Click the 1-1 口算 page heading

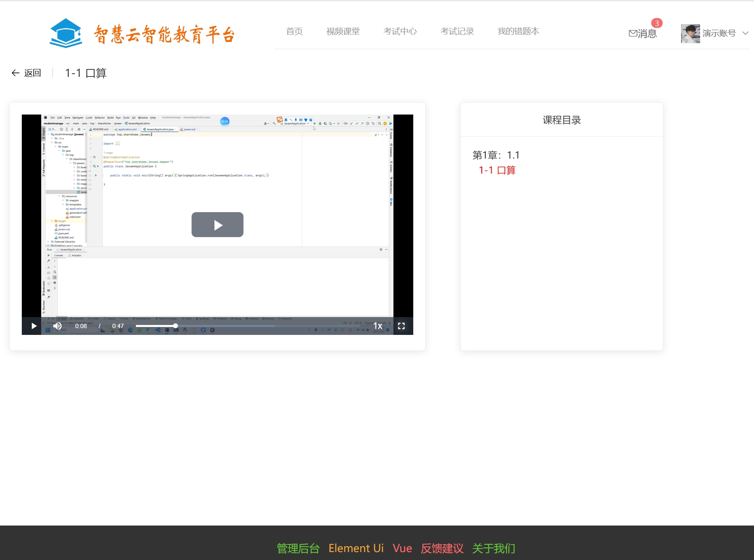(x=86, y=73)
